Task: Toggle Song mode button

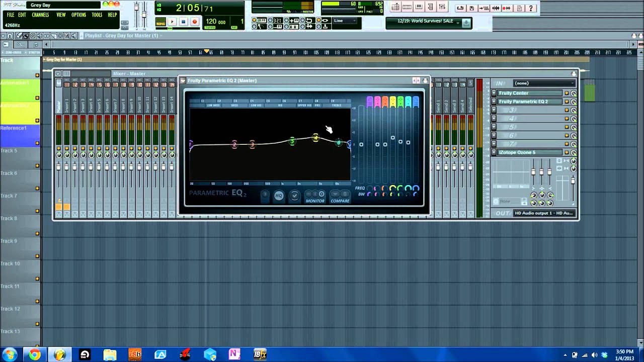Action: [x=160, y=22]
